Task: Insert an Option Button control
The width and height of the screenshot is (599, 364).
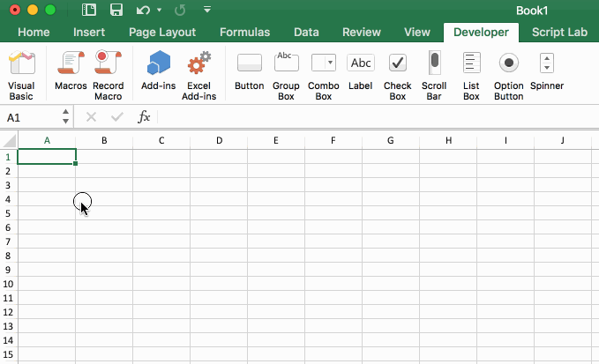Action: click(x=508, y=75)
